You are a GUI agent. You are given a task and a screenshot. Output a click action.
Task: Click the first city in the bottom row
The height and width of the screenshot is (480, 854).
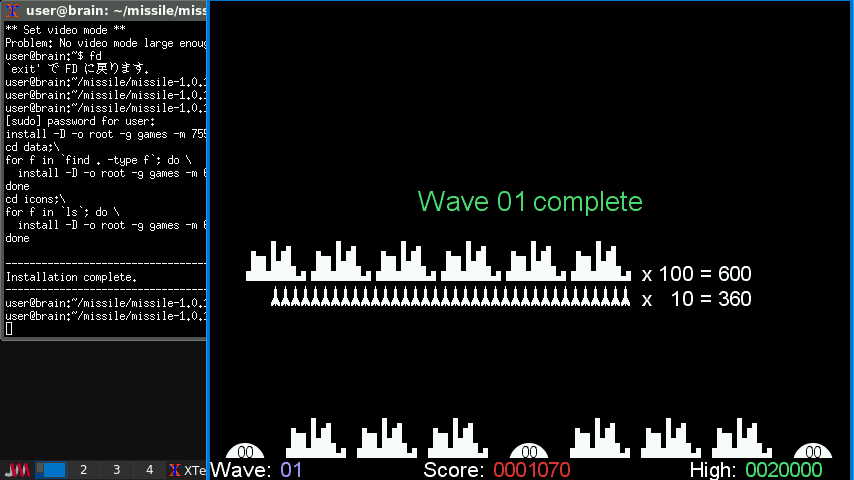click(316, 439)
